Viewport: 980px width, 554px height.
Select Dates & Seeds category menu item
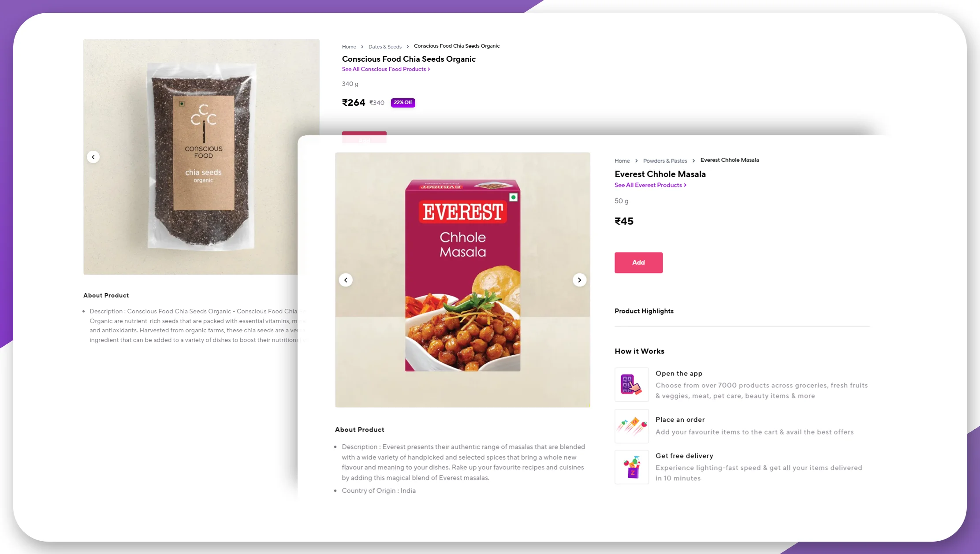(x=385, y=46)
